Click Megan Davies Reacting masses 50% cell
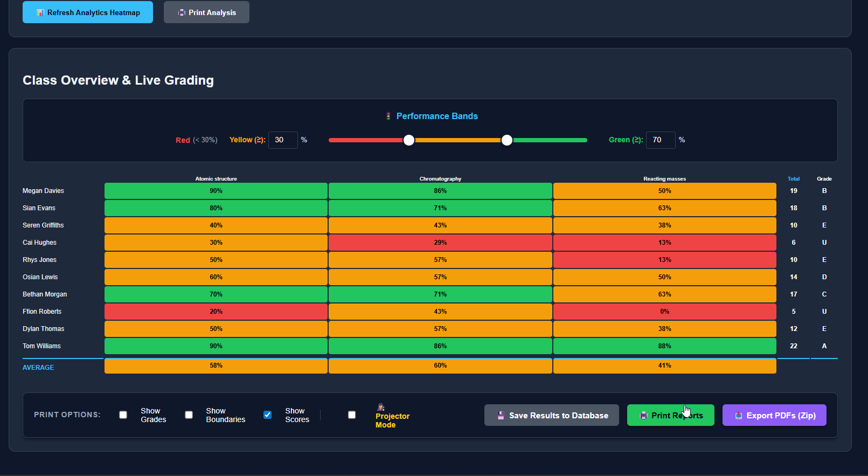The image size is (868, 476). [x=664, y=191]
